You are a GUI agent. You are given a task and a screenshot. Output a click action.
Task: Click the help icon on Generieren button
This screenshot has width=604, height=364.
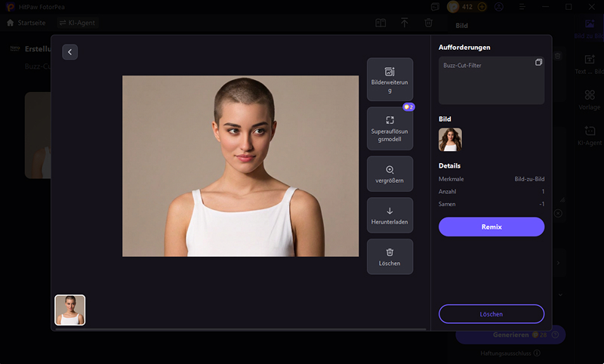coord(555,335)
